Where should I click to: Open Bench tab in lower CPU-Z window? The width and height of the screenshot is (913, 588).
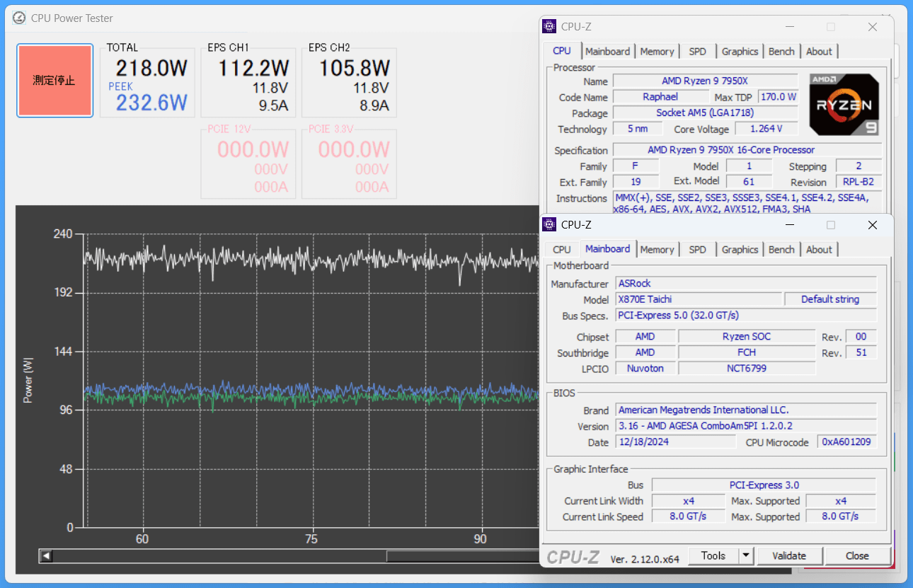click(x=781, y=250)
